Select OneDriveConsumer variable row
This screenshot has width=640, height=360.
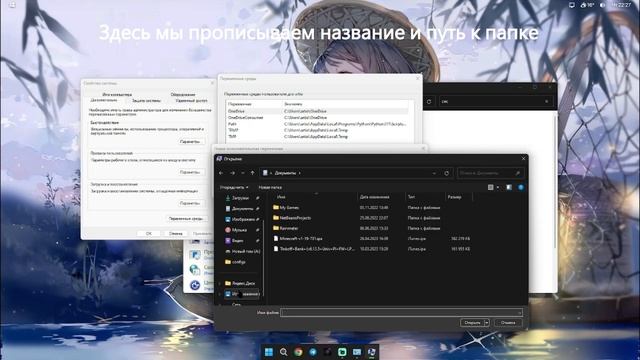(x=318, y=118)
